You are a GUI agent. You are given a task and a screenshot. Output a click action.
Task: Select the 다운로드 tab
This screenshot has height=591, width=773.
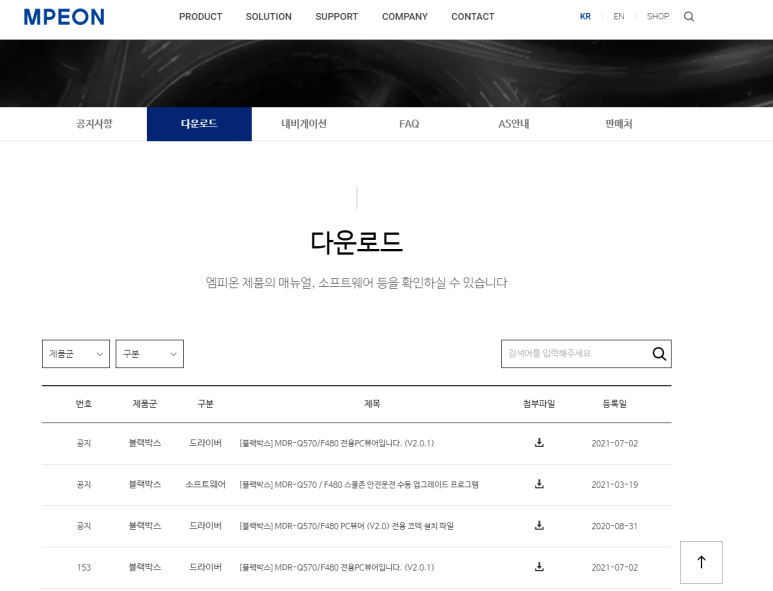[199, 124]
